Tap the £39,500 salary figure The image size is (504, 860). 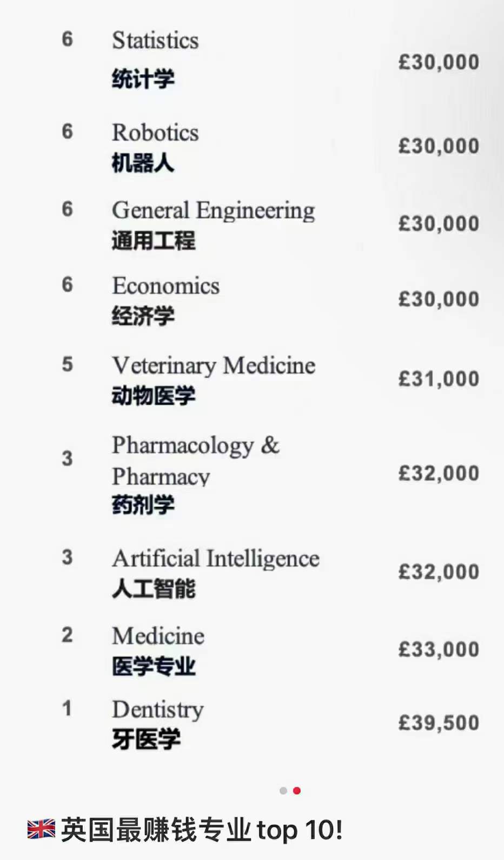[439, 723]
